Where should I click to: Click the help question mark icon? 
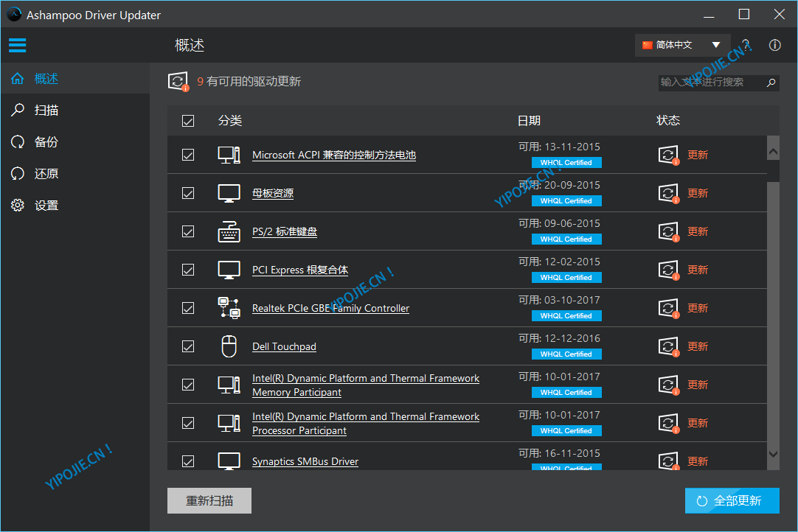(x=746, y=45)
